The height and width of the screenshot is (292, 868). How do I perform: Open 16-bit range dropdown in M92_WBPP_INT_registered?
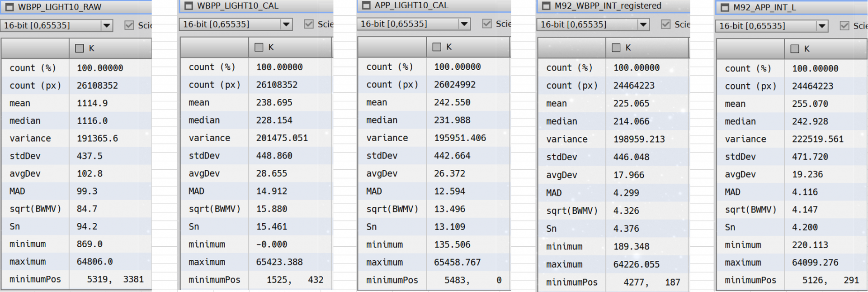593,24
